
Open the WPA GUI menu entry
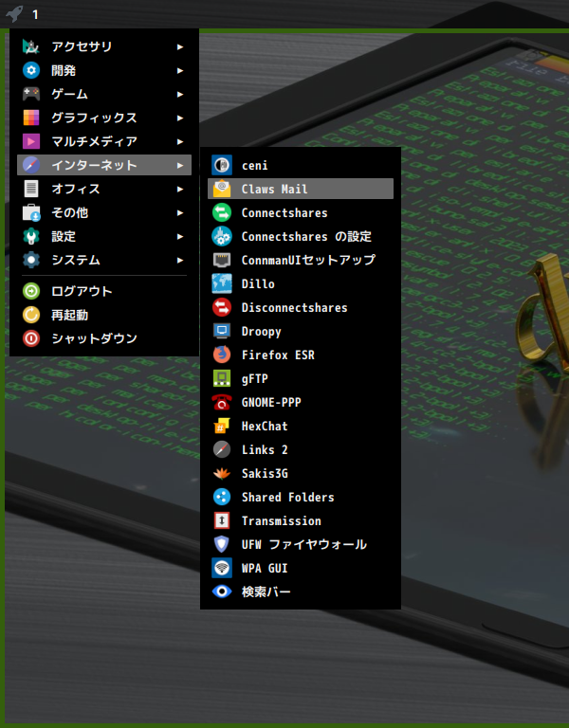(301, 568)
